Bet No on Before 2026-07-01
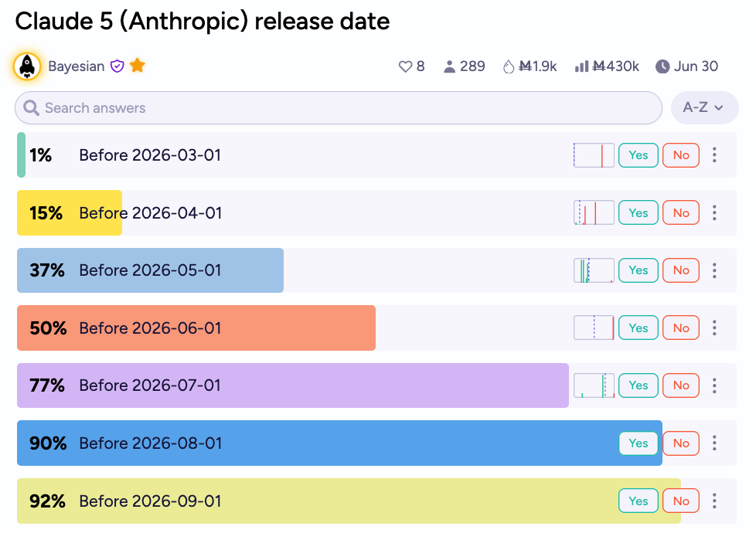 (681, 385)
